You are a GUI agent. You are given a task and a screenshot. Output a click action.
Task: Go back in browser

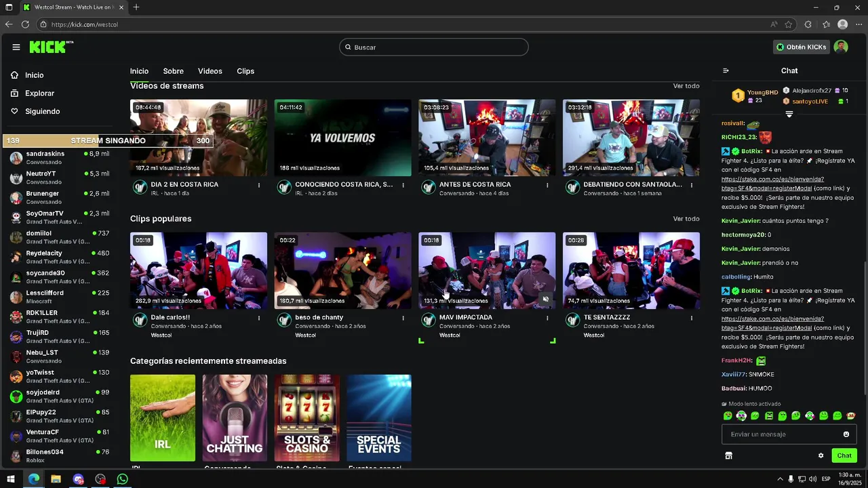9,24
